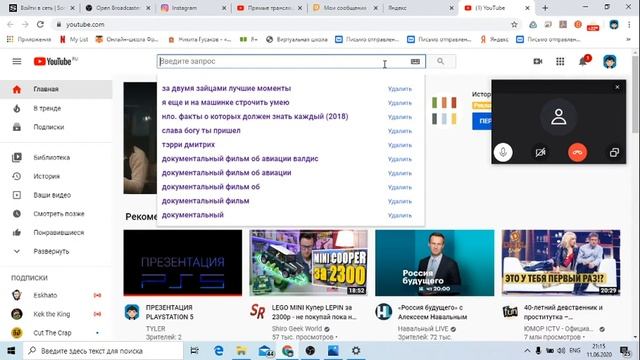Open Ваши видео in the sidebar
This screenshot has height=360, width=640.
[56, 195]
